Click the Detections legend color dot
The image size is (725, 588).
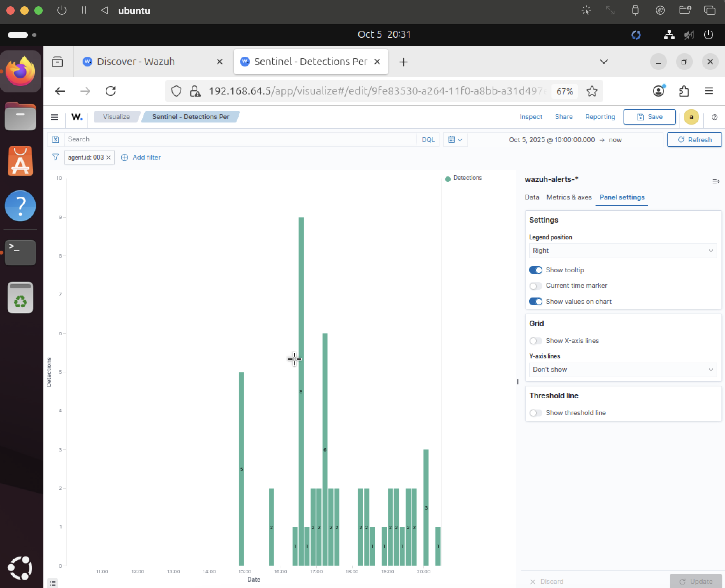(x=448, y=179)
